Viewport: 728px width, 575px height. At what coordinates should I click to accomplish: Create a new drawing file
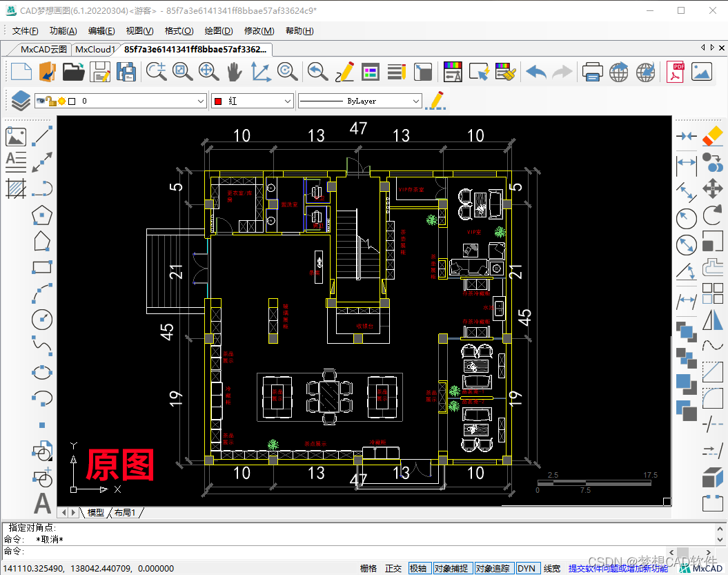pyautogui.click(x=21, y=72)
